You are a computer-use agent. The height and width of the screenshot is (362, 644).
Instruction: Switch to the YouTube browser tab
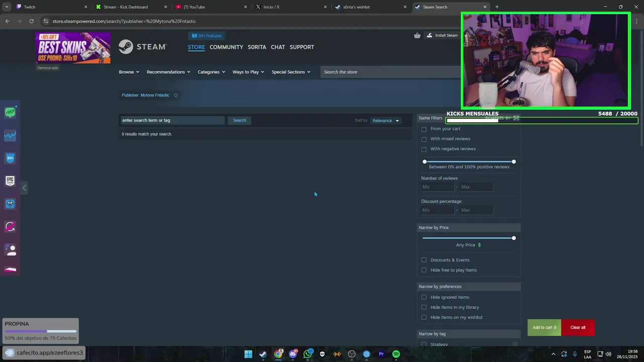click(x=211, y=7)
